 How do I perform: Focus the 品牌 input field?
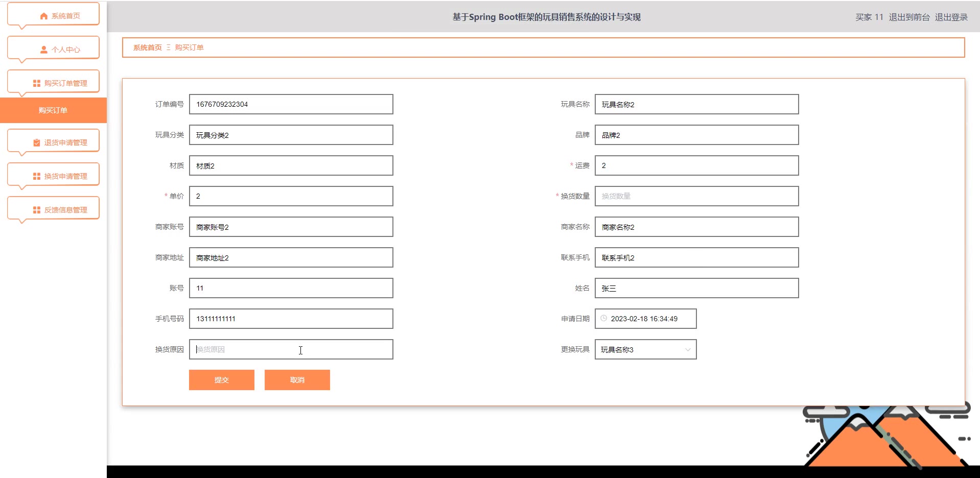point(697,135)
